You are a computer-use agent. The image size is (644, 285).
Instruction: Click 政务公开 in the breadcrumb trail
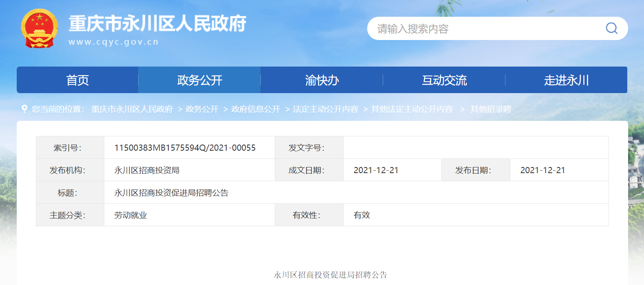pyautogui.click(x=202, y=109)
